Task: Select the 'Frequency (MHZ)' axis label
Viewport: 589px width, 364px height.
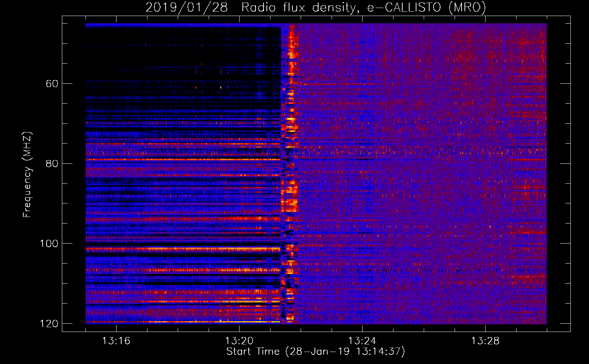Action: (27, 175)
